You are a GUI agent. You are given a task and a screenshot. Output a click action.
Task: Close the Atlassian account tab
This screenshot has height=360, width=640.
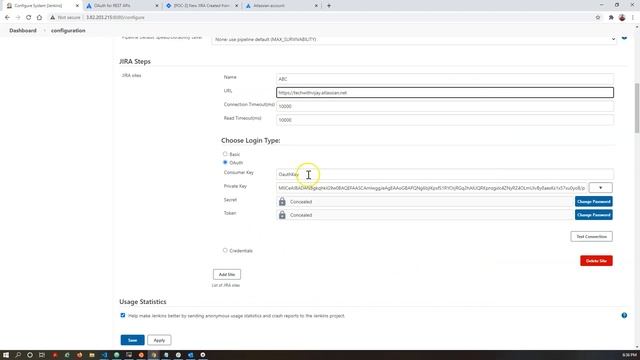pyautogui.click(x=316, y=6)
